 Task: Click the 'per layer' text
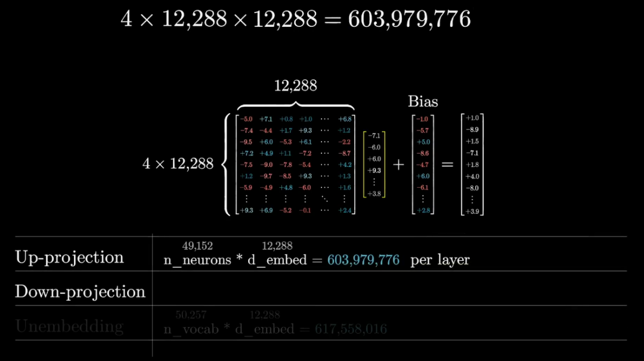[x=440, y=260]
